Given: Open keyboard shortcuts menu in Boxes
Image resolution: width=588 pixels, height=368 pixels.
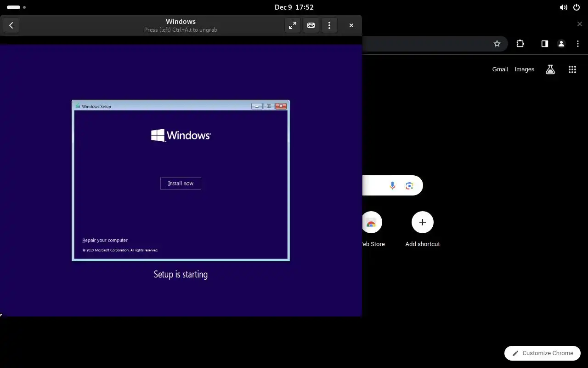Looking at the screenshot, I should point(311,25).
